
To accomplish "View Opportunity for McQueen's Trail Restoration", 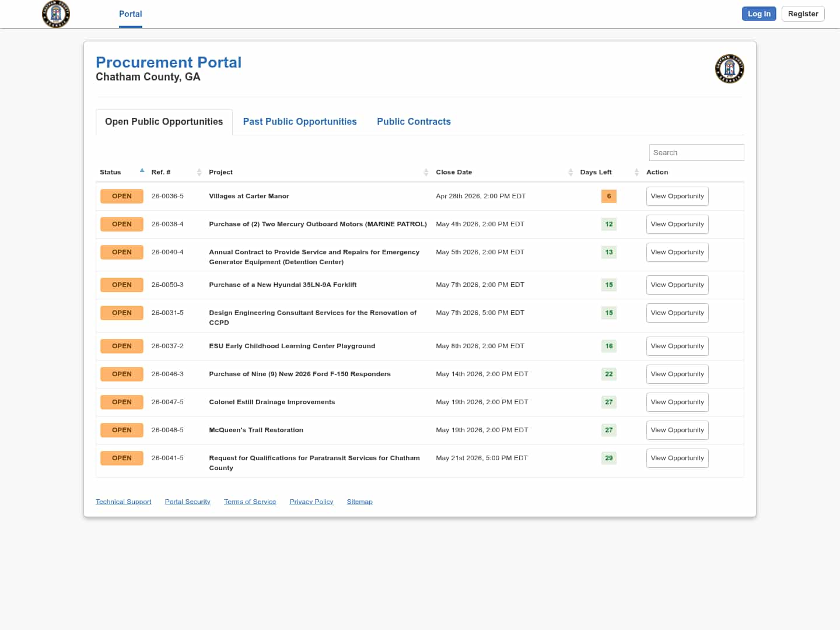I will coord(677,430).
